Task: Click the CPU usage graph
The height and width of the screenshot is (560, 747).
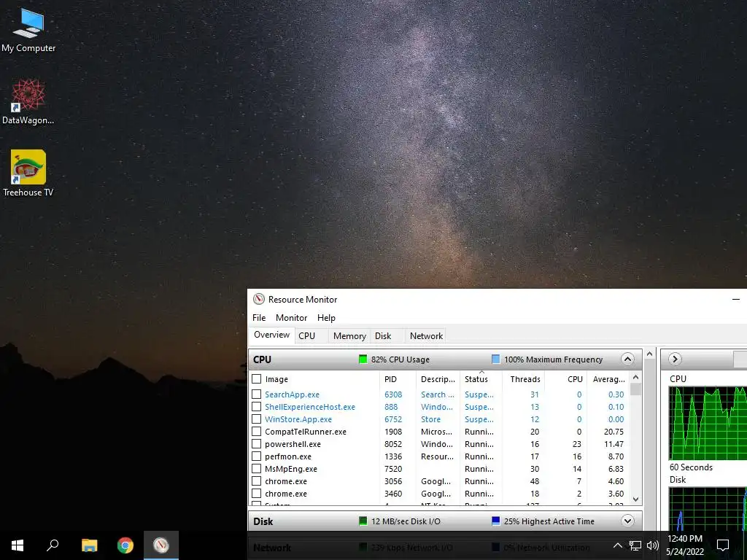Action: click(x=708, y=424)
